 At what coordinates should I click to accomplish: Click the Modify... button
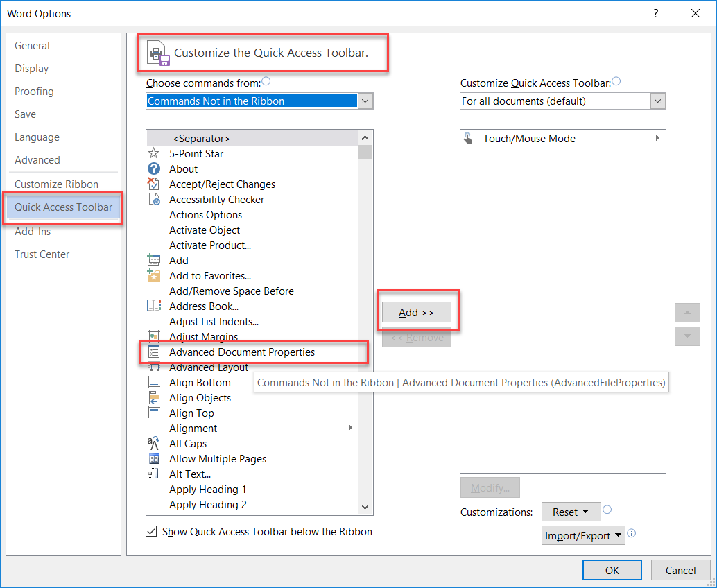[x=490, y=488]
